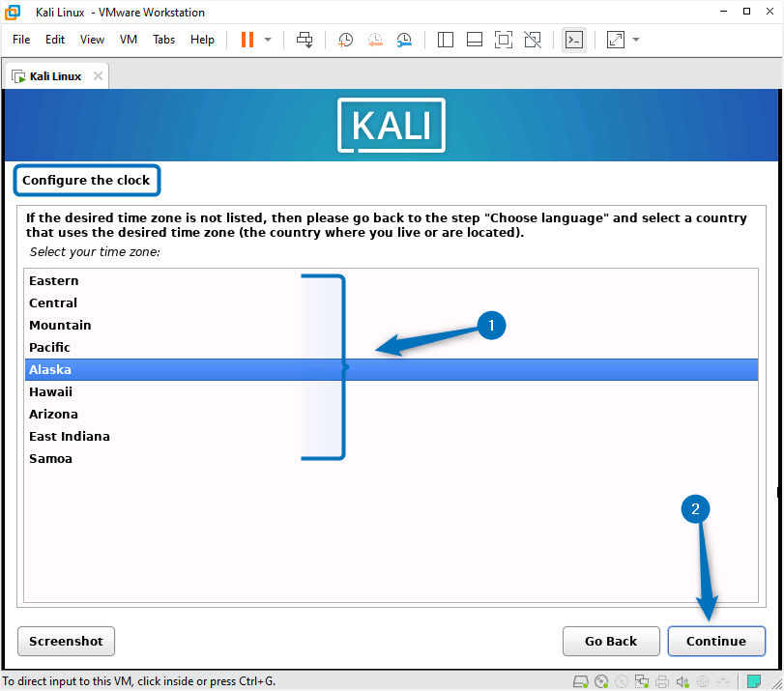
Task: Toggle the tab thumbnail bar
Action: pos(474,40)
